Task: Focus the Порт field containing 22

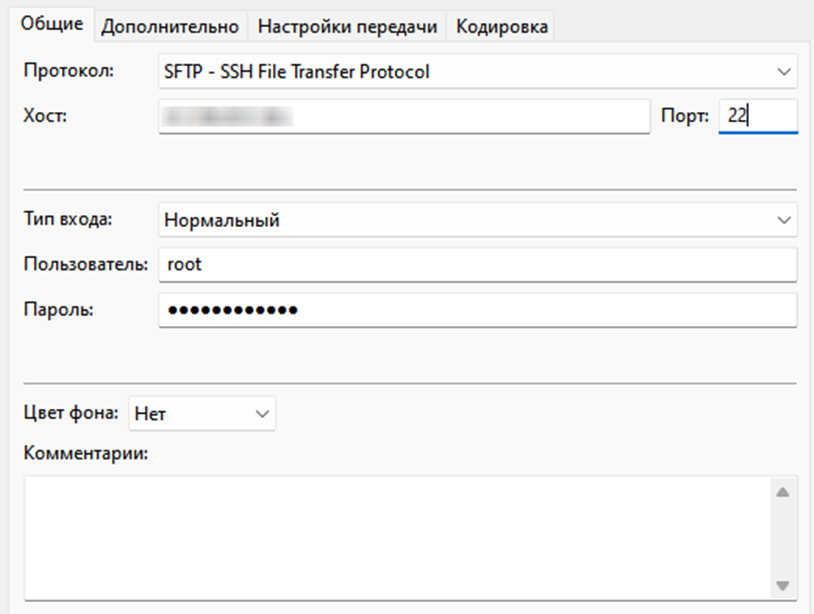Action: [x=757, y=116]
